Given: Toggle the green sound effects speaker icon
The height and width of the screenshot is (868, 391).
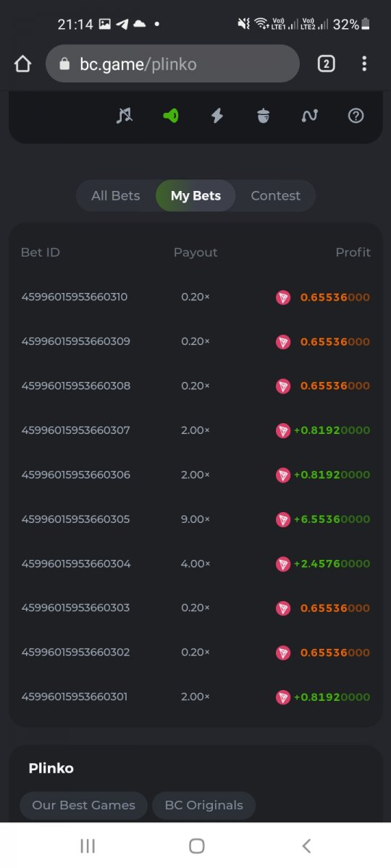Looking at the screenshot, I should [x=171, y=115].
